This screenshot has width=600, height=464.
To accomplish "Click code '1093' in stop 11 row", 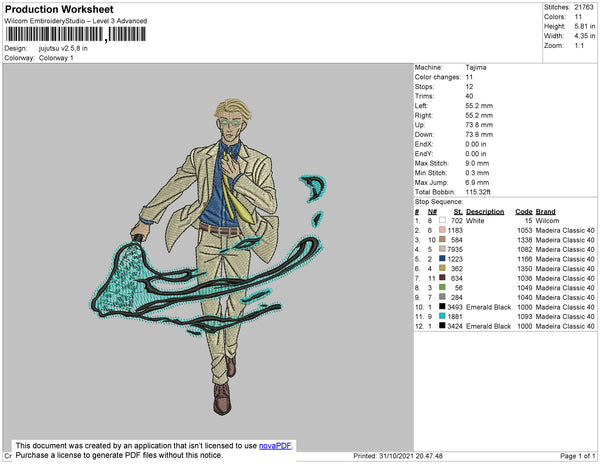I will [524, 316].
